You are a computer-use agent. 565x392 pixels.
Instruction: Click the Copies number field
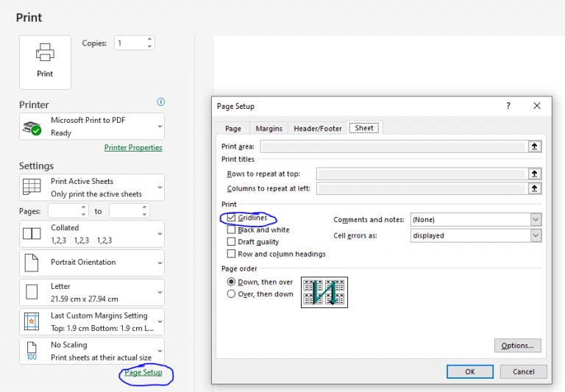coord(130,43)
